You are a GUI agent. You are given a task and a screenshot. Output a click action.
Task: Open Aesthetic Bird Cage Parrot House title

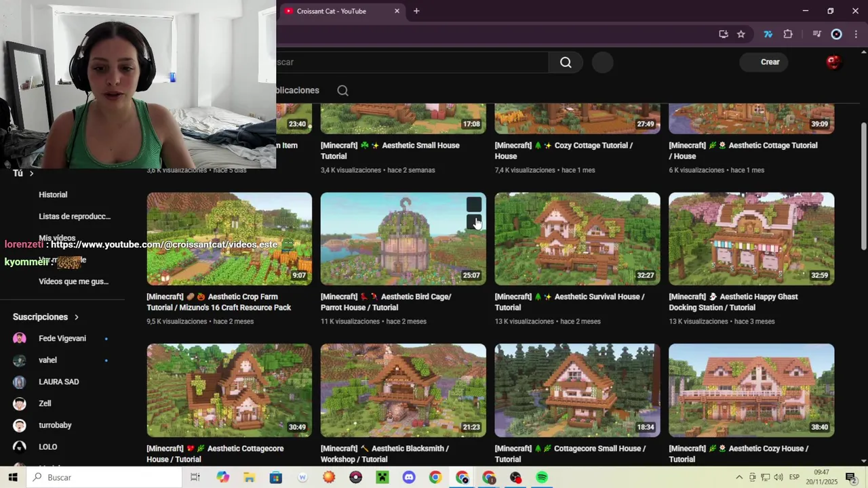pos(387,302)
